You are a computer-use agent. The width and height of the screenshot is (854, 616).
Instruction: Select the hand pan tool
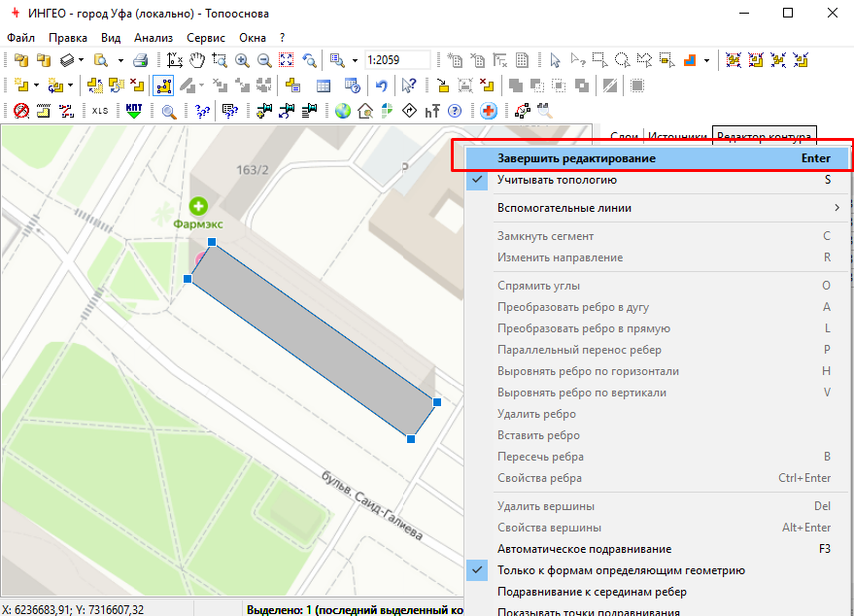tap(197, 60)
